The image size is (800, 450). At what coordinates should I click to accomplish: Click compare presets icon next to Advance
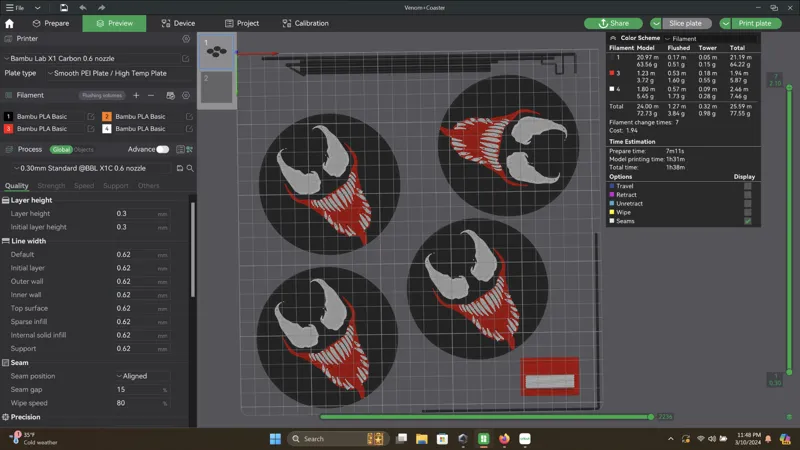[x=190, y=149]
